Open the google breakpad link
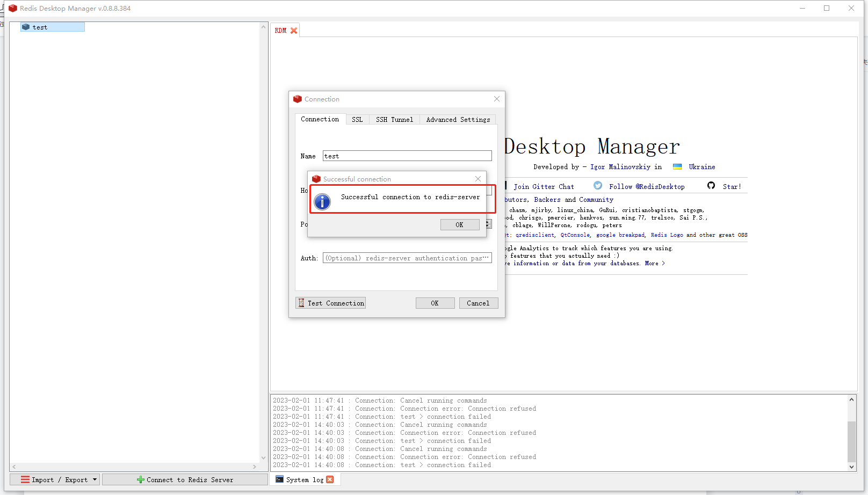The image size is (868, 495). click(x=620, y=235)
